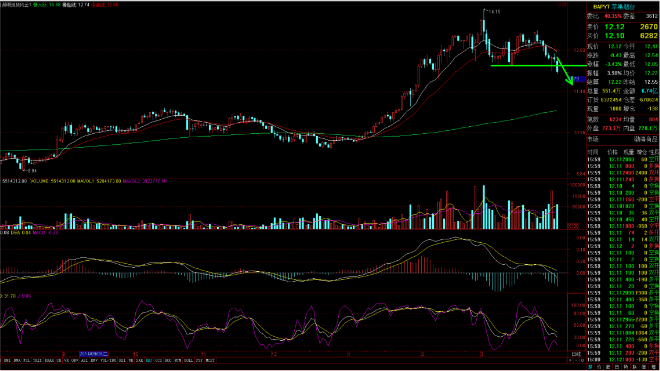The height and width of the screenshot is (371, 660).
Task: Select the 价 tab below trade list
Action: [x=599, y=367]
